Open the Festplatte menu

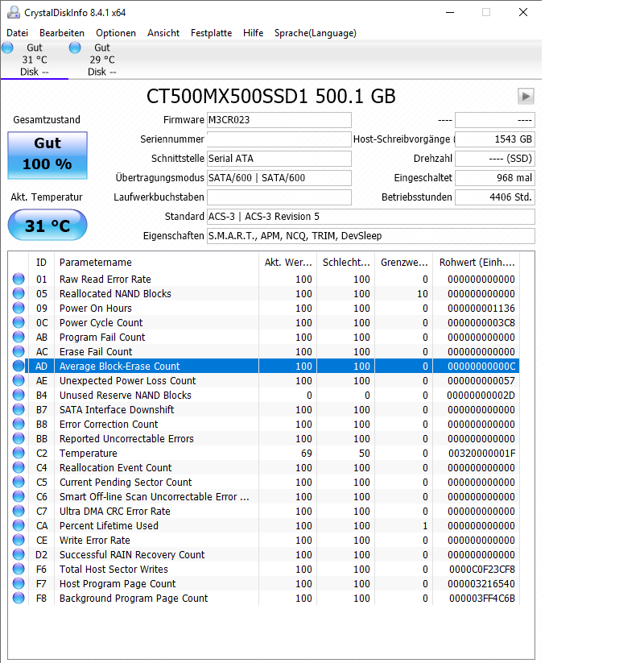pyautogui.click(x=211, y=33)
